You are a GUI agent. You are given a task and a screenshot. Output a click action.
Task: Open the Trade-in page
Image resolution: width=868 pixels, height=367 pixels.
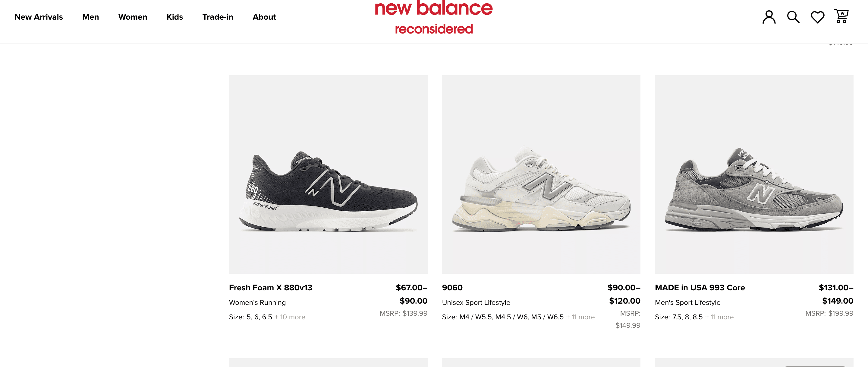pyautogui.click(x=218, y=17)
